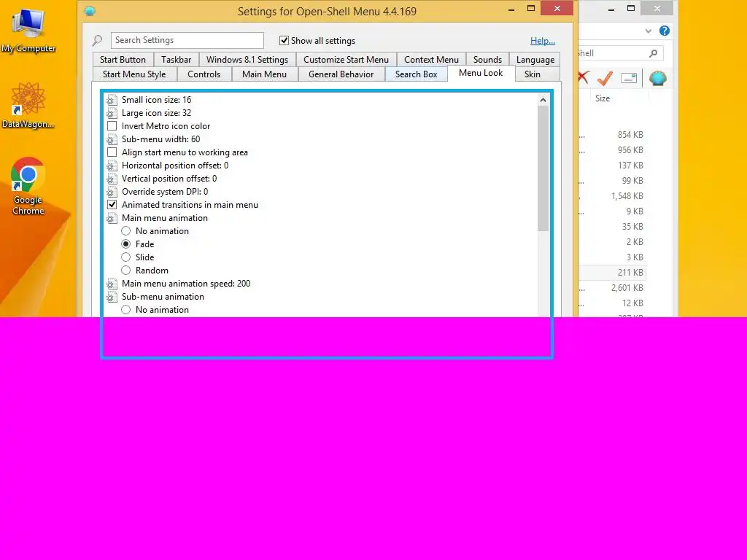Open the Skin tab
Image resolution: width=747 pixels, height=560 pixels.
(x=532, y=74)
